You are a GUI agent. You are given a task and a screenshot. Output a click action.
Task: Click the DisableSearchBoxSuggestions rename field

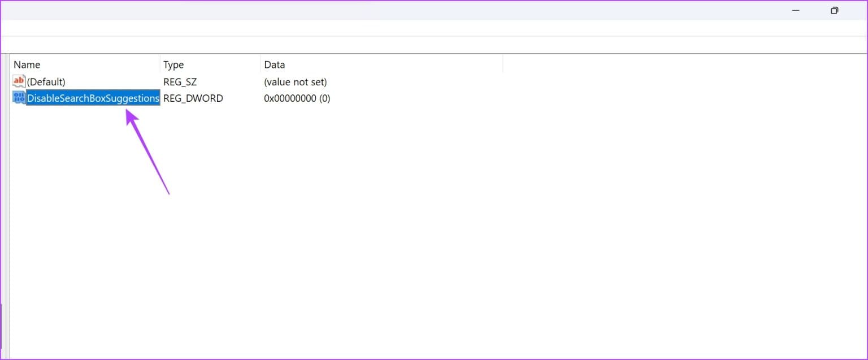93,98
